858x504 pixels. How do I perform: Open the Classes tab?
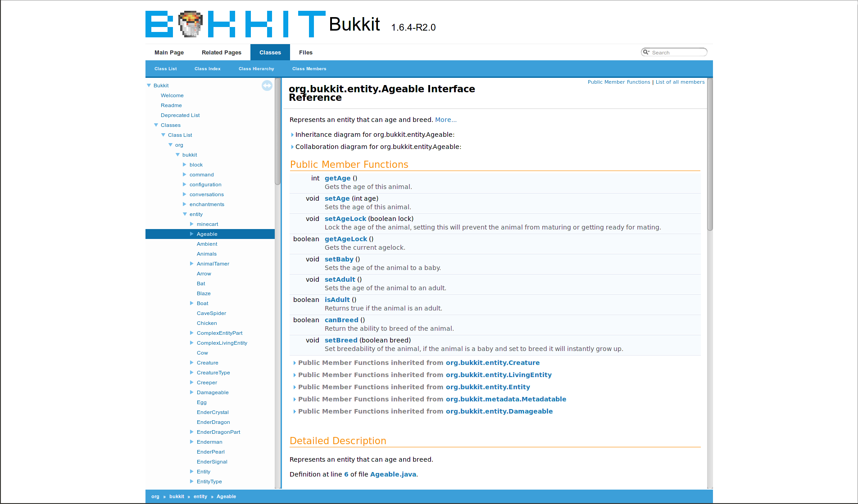click(270, 52)
